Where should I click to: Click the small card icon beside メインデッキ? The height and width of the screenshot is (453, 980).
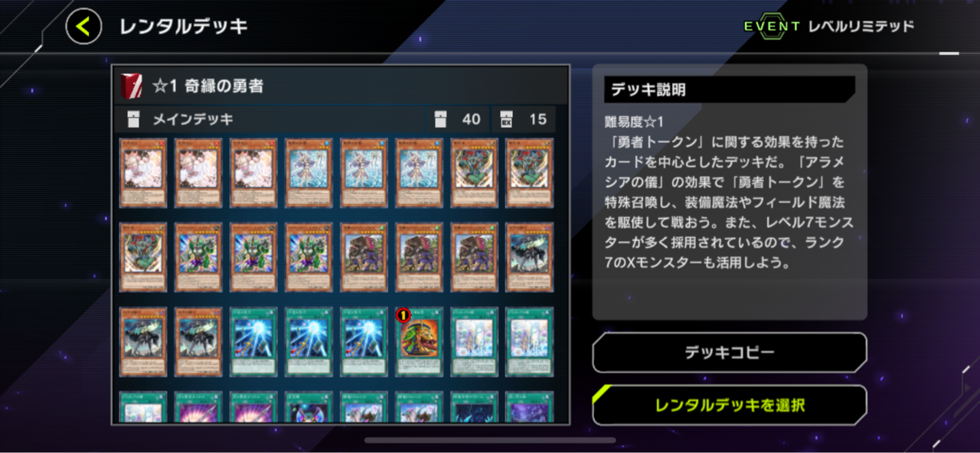pyautogui.click(x=134, y=119)
